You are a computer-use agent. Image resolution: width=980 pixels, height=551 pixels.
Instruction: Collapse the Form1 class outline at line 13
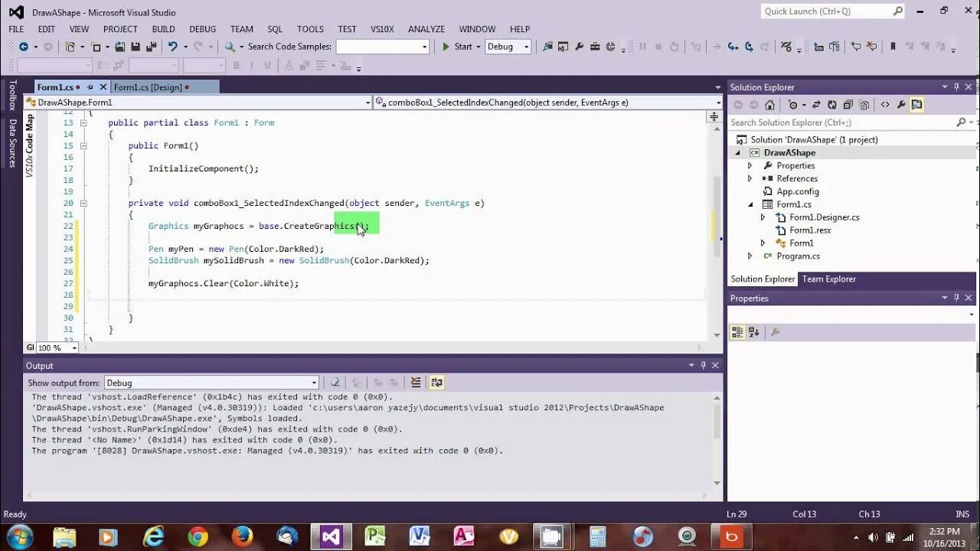point(83,122)
